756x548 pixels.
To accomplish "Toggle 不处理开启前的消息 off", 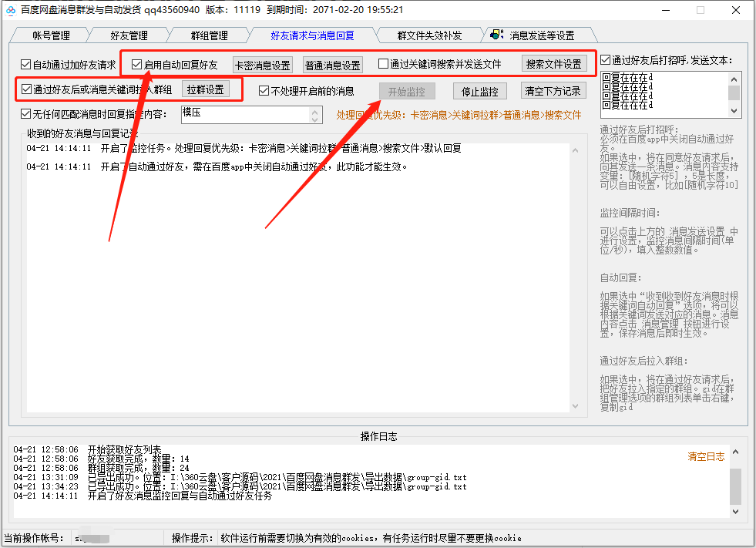I will coord(264,89).
